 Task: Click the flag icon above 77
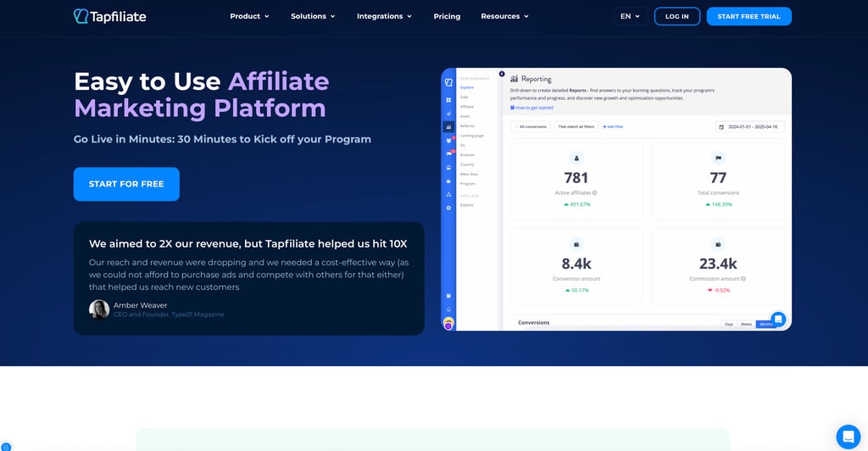(718, 159)
